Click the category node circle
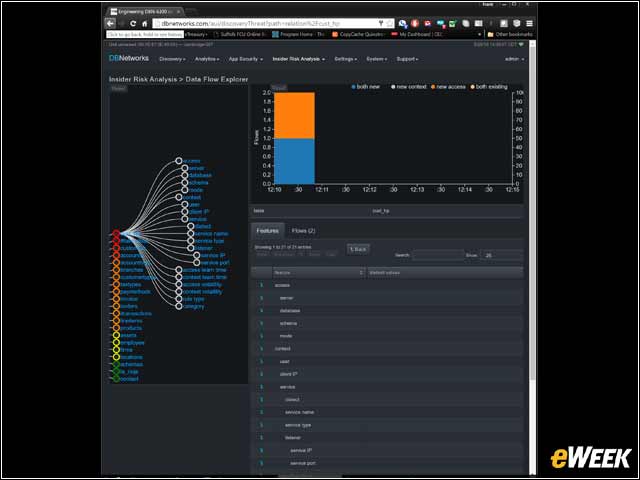640x480 pixels. coord(178,306)
